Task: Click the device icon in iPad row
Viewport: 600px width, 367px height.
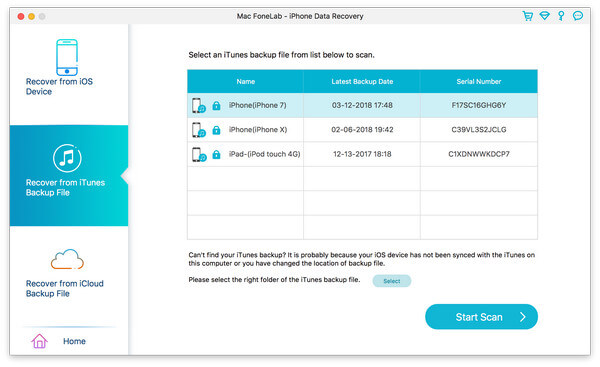Action: point(199,154)
